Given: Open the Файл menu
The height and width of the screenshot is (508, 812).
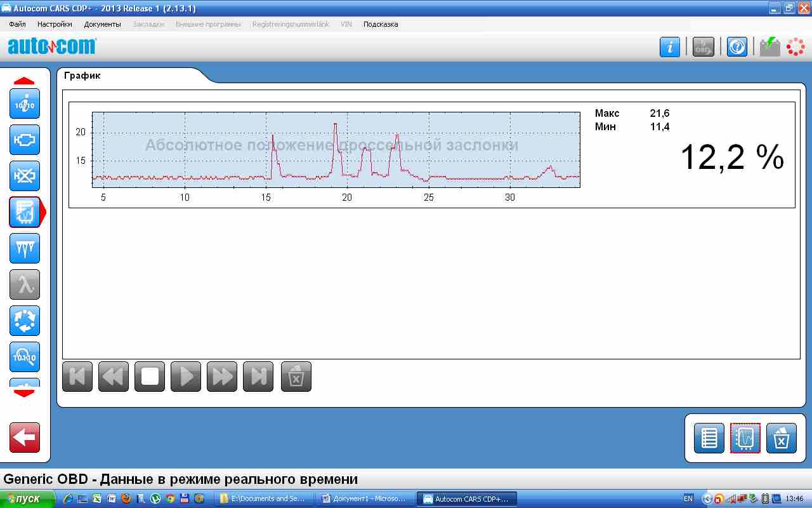Looking at the screenshot, I should [x=17, y=24].
